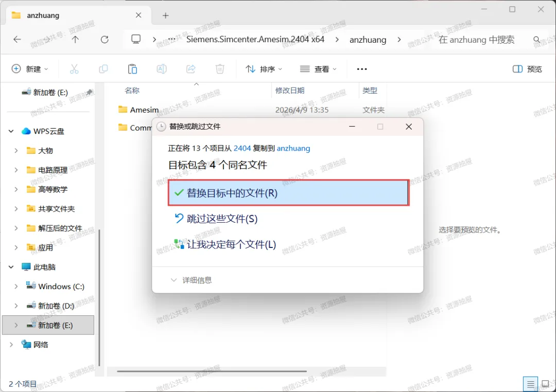Click the navigation pane vertical scrollbar
This screenshot has height=392, width=556.
99,298
